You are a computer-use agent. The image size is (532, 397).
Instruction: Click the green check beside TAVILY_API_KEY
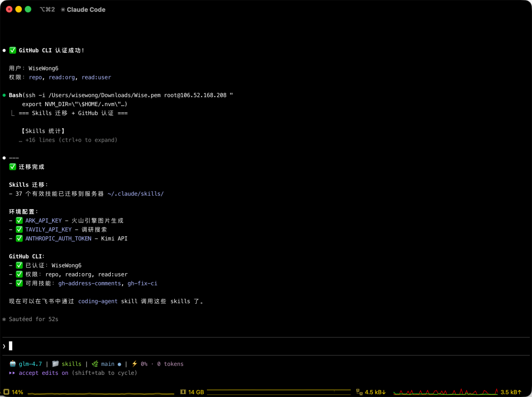(19, 229)
